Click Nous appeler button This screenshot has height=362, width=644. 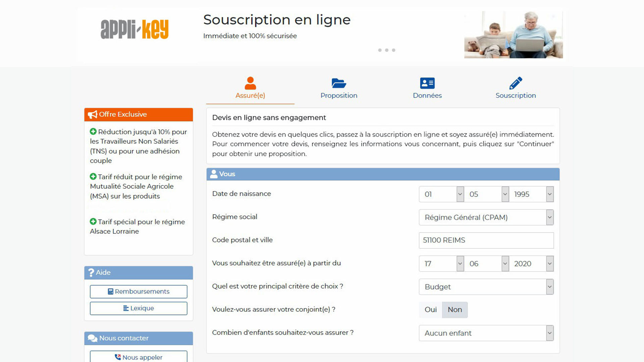(x=138, y=357)
